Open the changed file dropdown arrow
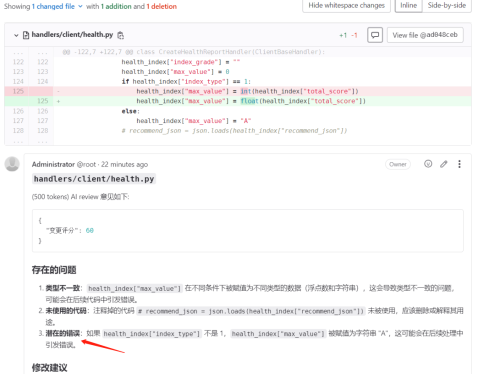500x374 pixels. click(x=80, y=6)
